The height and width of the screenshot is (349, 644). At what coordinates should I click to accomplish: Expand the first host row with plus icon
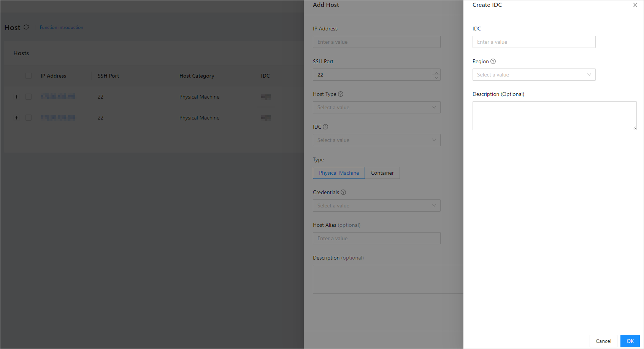[x=16, y=97]
